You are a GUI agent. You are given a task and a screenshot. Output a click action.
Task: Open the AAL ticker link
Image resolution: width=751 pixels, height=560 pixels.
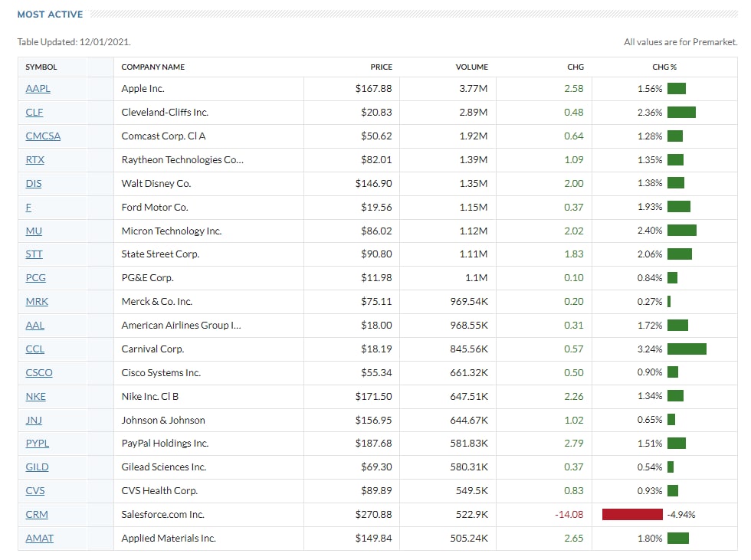(x=35, y=325)
